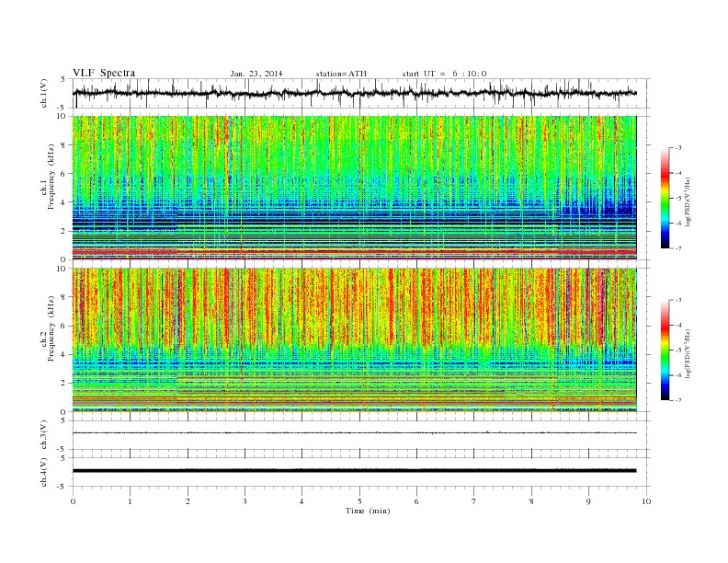Image resolution: width=728 pixels, height=563 pixels.
Task: Click the "6" kHz tick on ch.2 axis
Action: pyautogui.click(x=64, y=326)
